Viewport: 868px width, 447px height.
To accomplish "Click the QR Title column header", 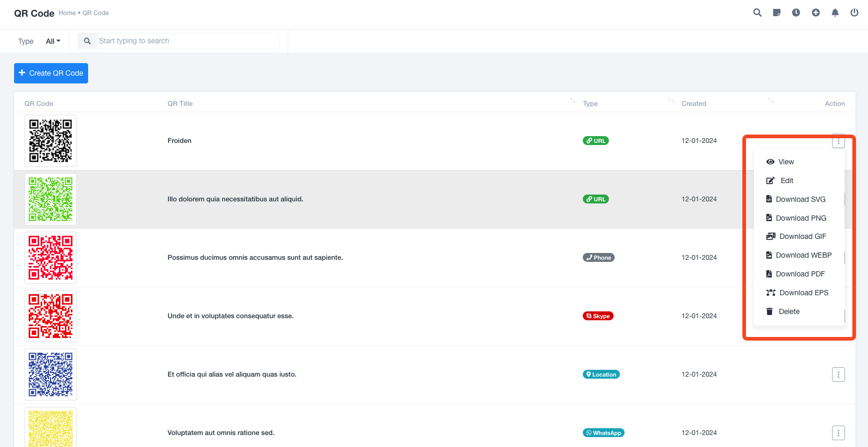I will point(180,104).
